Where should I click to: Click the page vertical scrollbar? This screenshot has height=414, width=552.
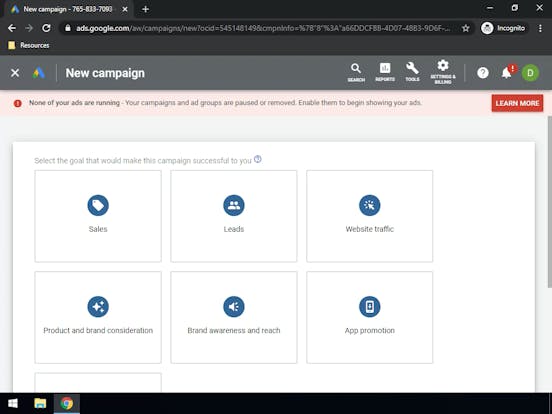tap(549, 201)
